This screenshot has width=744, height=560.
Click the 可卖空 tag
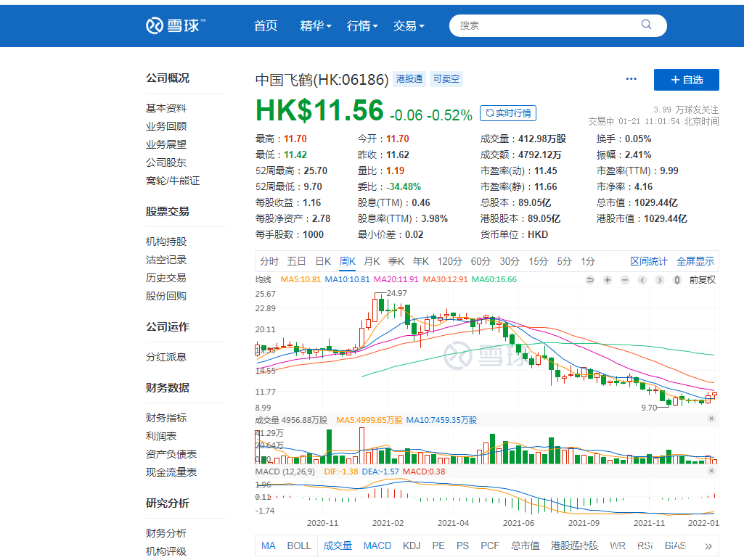click(x=446, y=79)
